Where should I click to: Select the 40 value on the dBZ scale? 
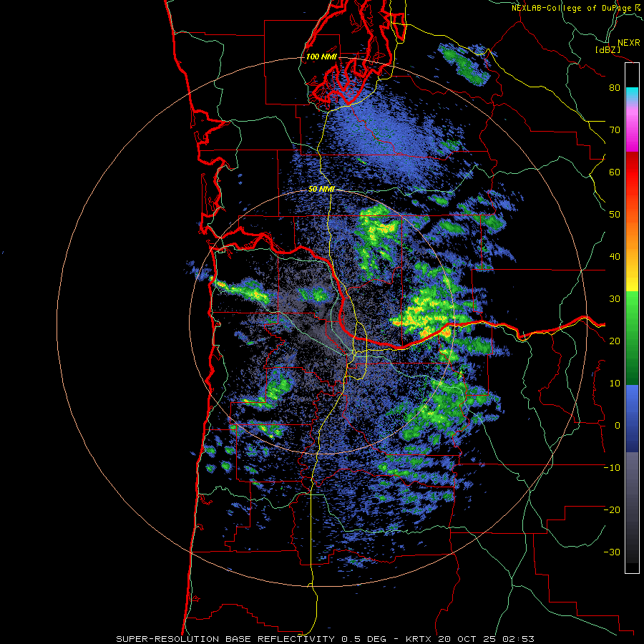[x=615, y=257]
